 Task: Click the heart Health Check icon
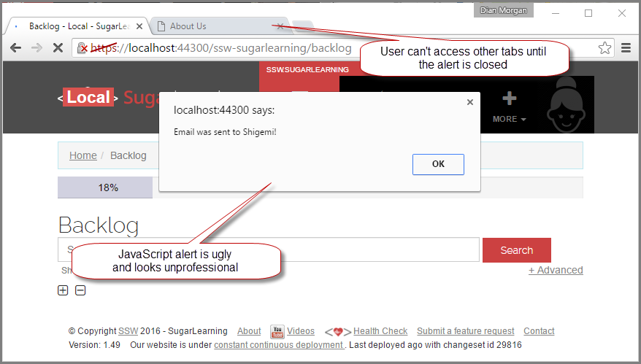pos(338,332)
